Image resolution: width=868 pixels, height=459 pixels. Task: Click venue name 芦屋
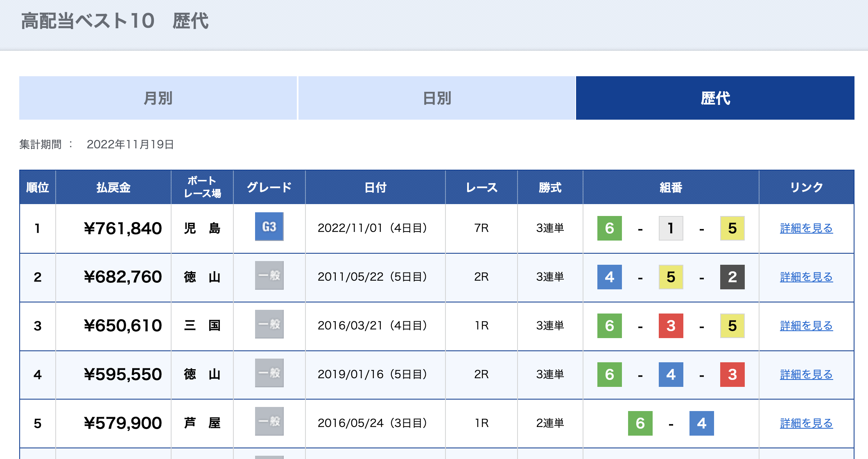tap(202, 423)
